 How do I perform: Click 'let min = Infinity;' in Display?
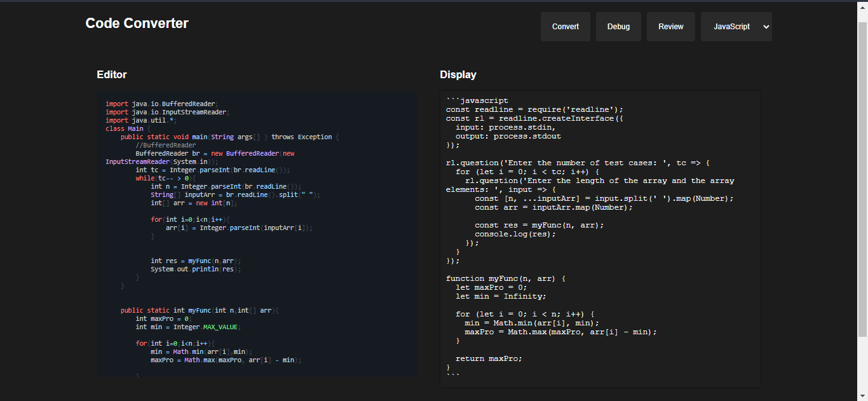(x=501, y=296)
